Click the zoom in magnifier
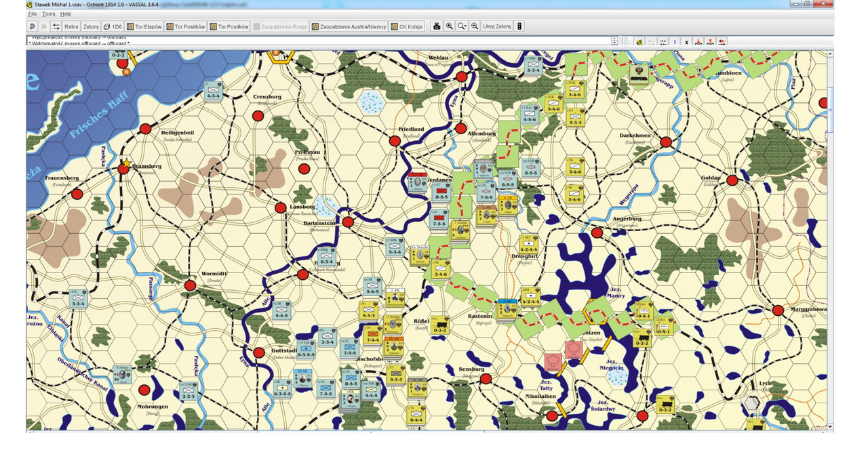Image resolution: width=868 pixels, height=469 pixels. (450, 26)
